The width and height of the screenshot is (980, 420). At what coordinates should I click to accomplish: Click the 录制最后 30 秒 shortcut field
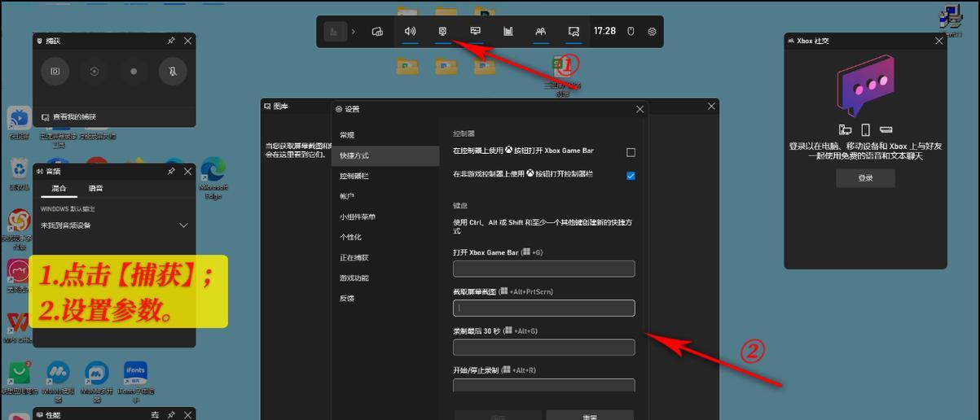[x=543, y=348]
